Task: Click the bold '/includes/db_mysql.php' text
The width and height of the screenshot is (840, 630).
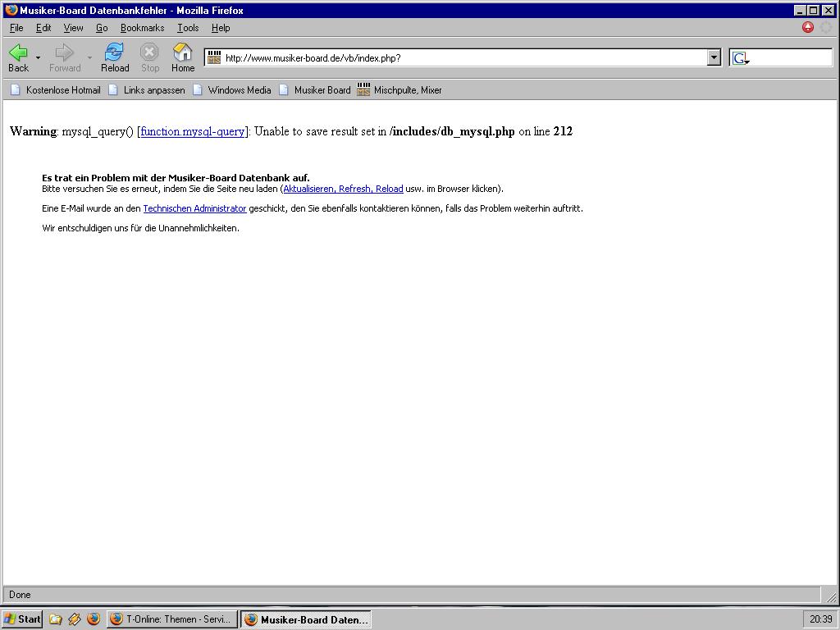Action: pyautogui.click(x=452, y=131)
